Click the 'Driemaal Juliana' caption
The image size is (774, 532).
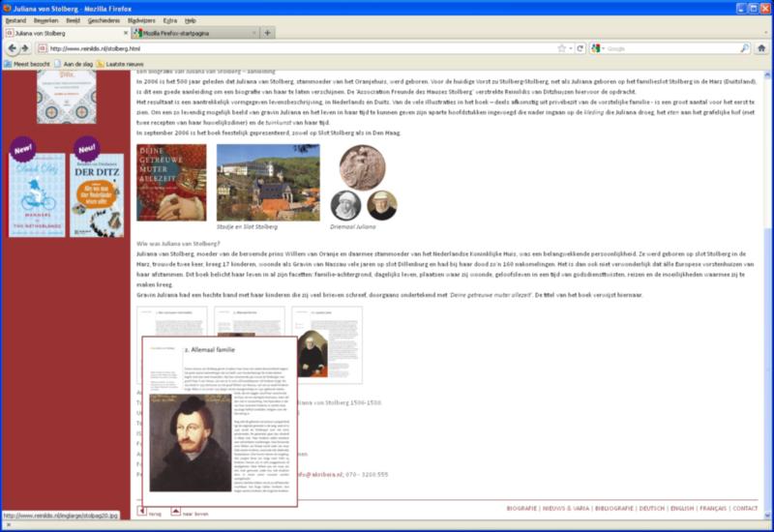pos(352,227)
